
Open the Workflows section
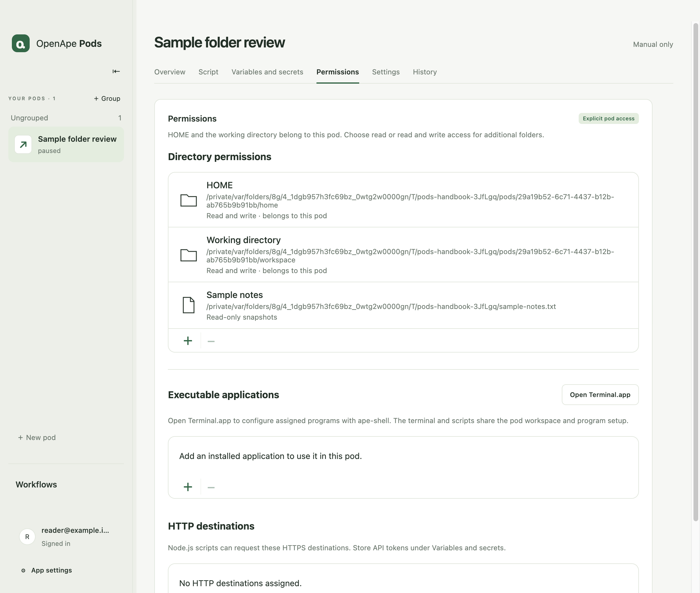[36, 484]
